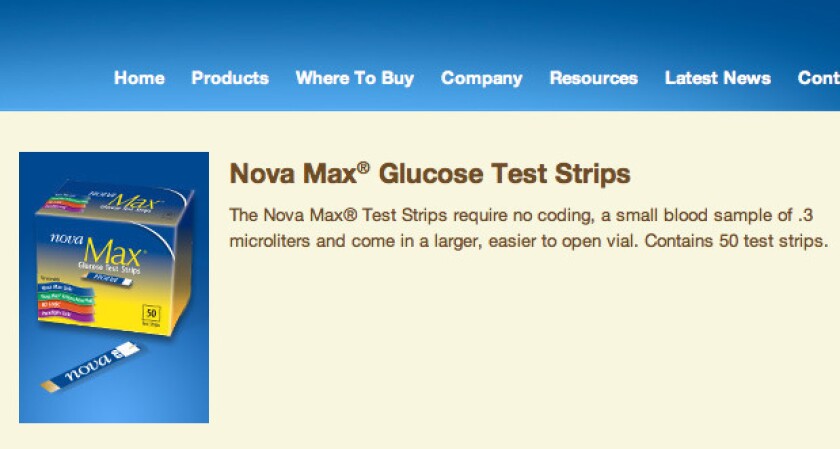Click the Nova Max test strips product image
This screenshot has height=449, width=840.
pos(114,288)
